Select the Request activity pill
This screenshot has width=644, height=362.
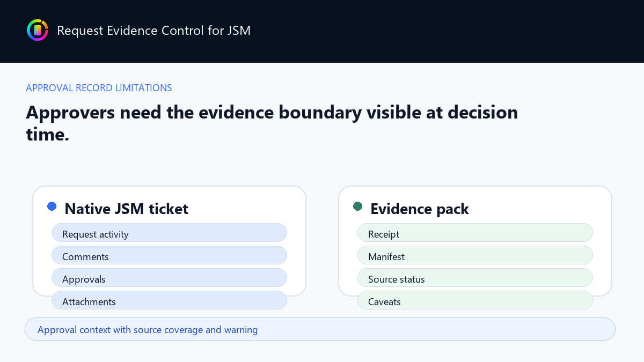click(169, 233)
